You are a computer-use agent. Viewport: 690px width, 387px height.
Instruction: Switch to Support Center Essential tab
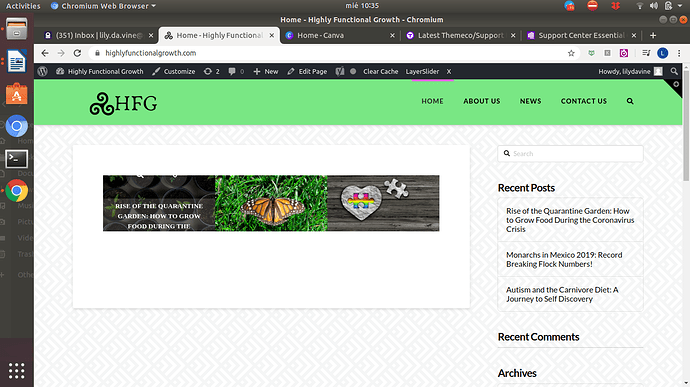point(581,35)
